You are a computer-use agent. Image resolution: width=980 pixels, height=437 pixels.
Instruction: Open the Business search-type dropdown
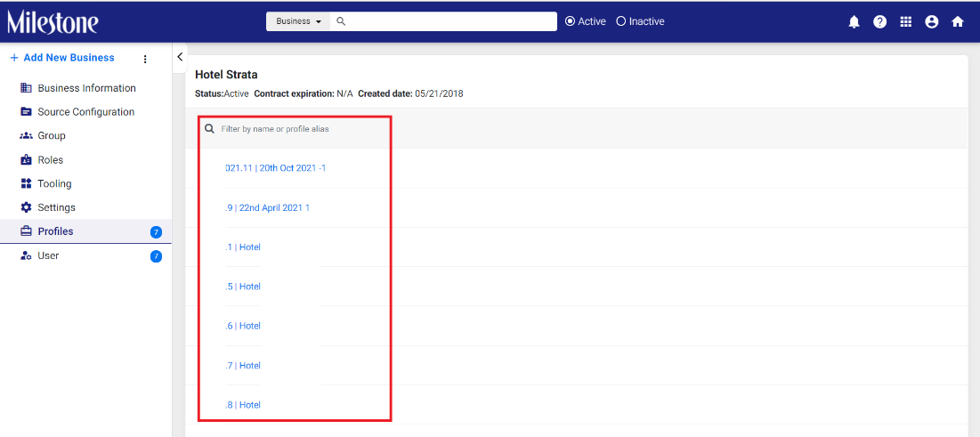299,21
